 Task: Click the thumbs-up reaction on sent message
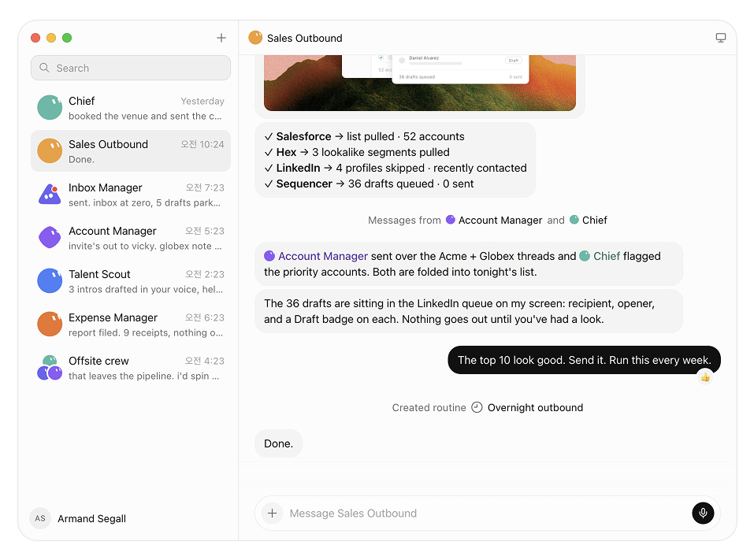[x=705, y=377]
